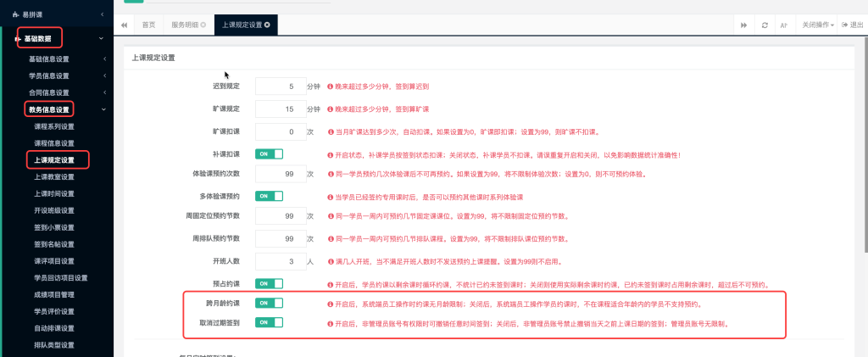This screenshot has height=357, width=868.
Task: Click the 退出 logout button
Action: (853, 25)
